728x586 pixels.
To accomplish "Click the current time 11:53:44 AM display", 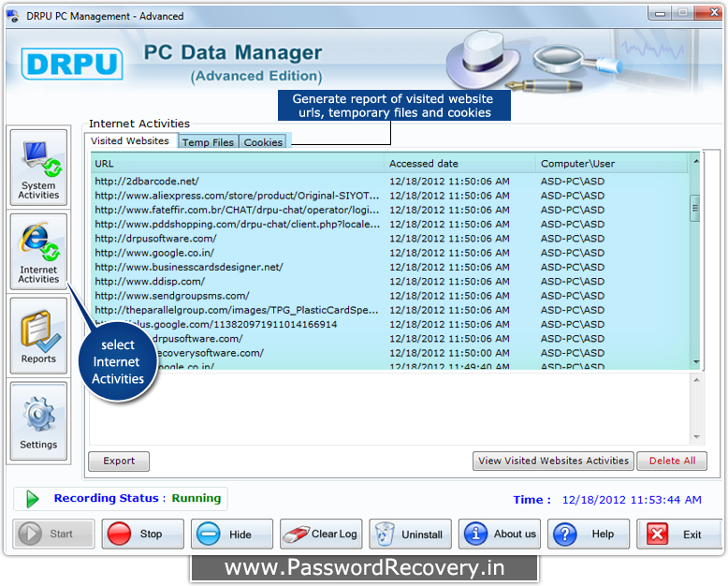I will (632, 500).
